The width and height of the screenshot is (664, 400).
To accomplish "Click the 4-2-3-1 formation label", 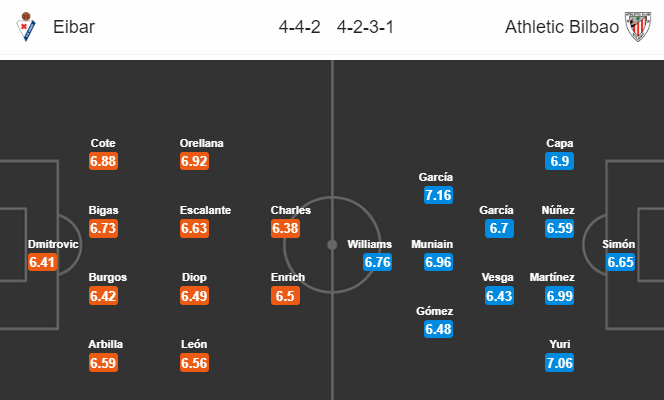I will point(365,27).
